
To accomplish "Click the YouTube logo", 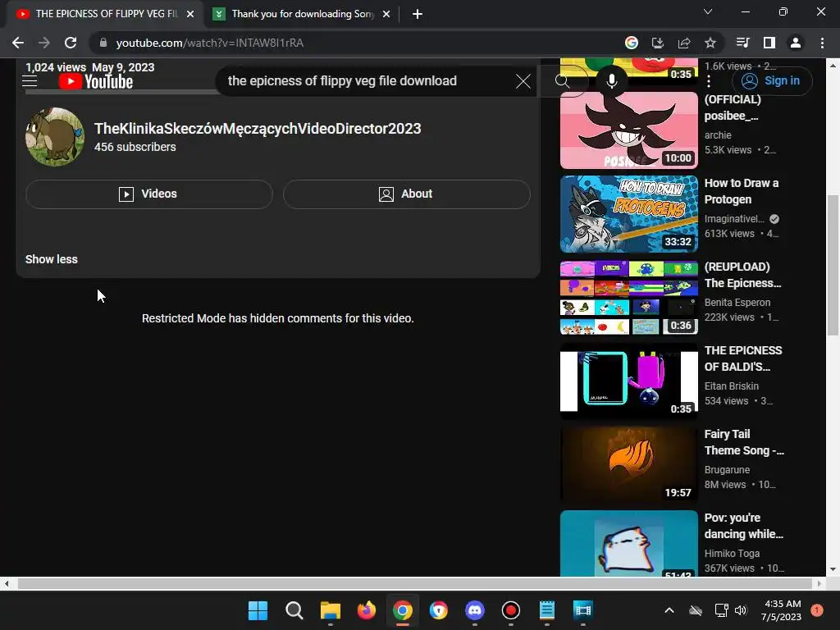I will click(x=96, y=81).
